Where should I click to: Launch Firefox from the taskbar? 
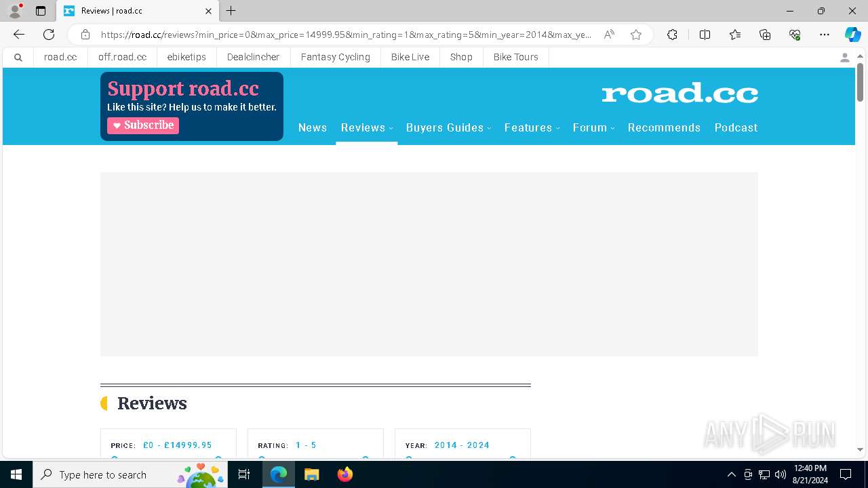[345, 474]
